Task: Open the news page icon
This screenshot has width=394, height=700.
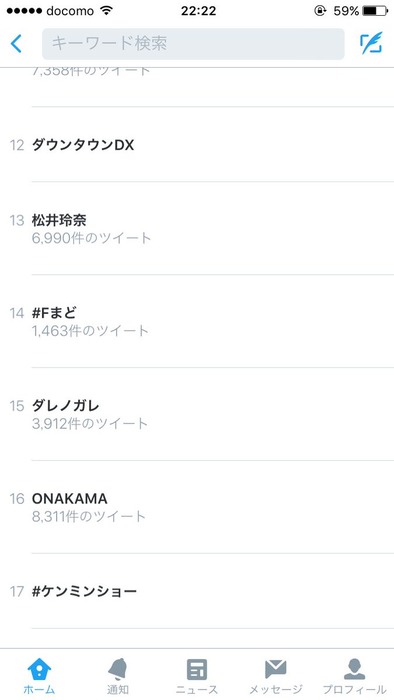Action: [197, 670]
